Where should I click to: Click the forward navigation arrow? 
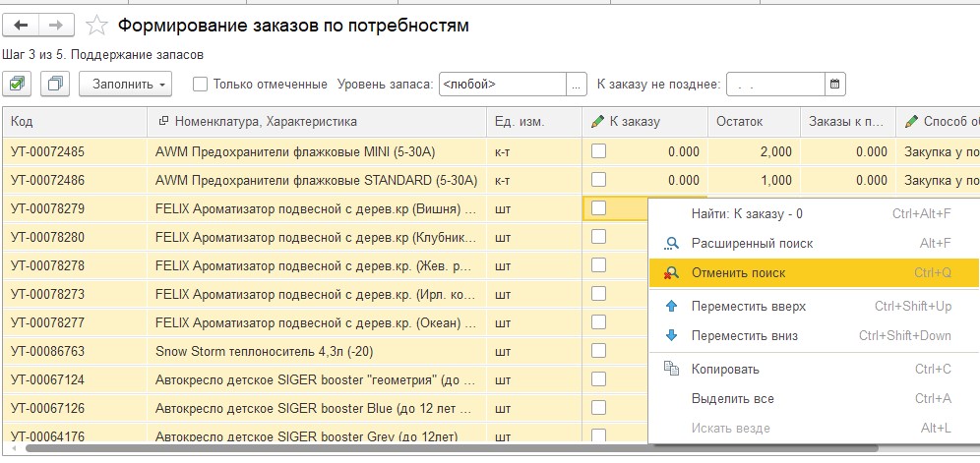(55, 25)
